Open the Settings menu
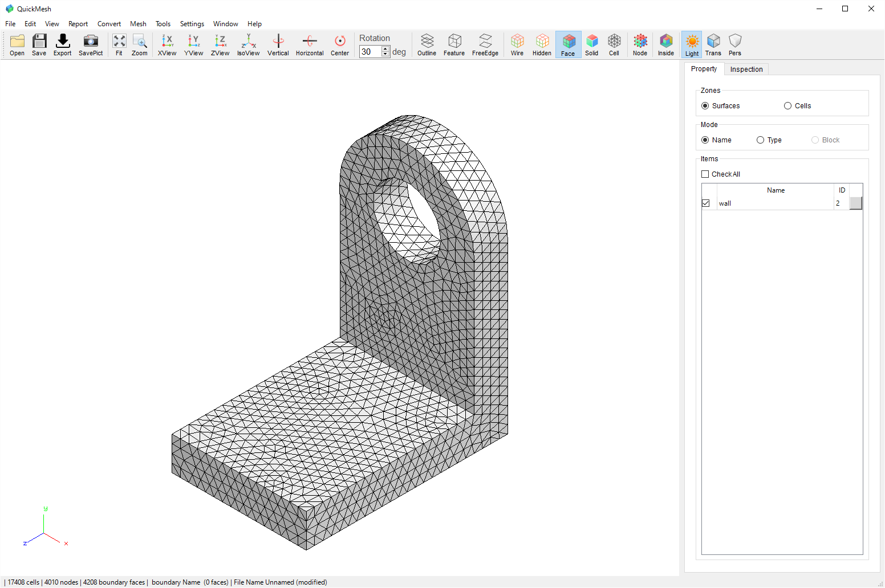Image resolution: width=885 pixels, height=588 pixels. pos(192,24)
